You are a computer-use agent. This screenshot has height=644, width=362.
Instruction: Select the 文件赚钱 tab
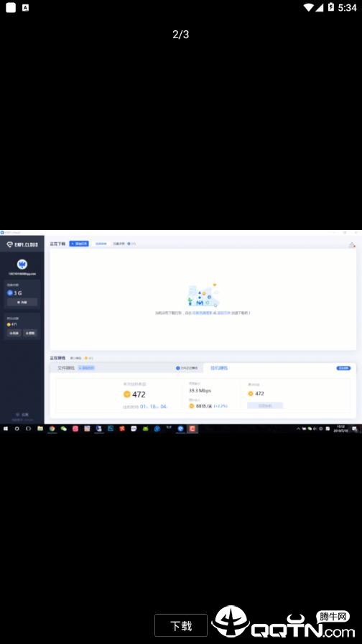click(66, 368)
